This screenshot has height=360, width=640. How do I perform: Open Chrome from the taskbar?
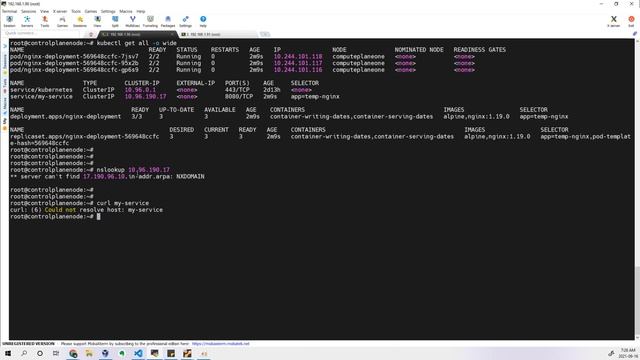point(73,353)
